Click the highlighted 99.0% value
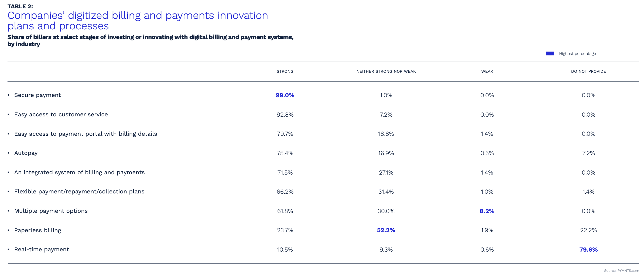This screenshot has width=644, height=278. (285, 95)
